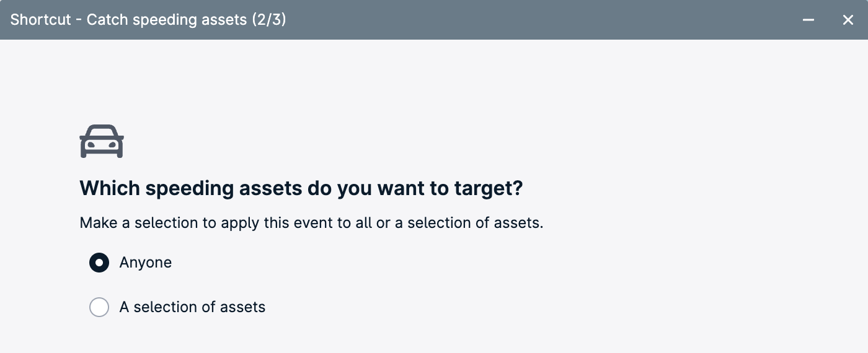Target only selected assets via second radio
This screenshot has height=353, width=868.
coord(99,307)
